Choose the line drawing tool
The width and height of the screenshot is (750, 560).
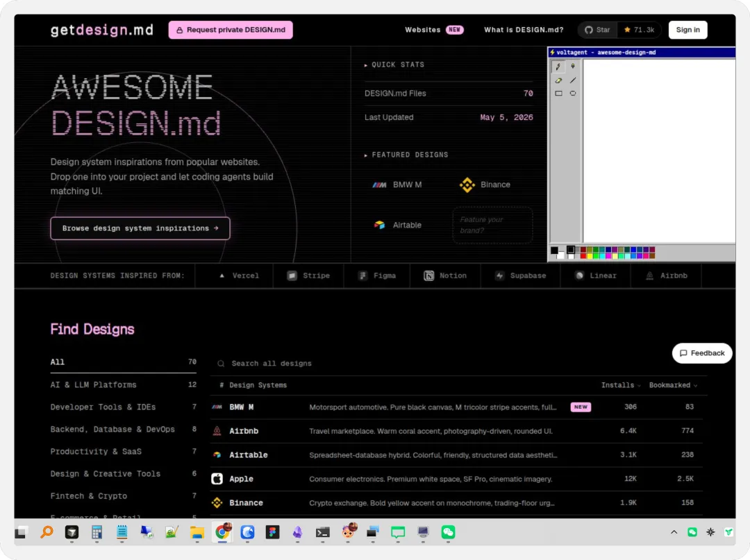pos(572,80)
